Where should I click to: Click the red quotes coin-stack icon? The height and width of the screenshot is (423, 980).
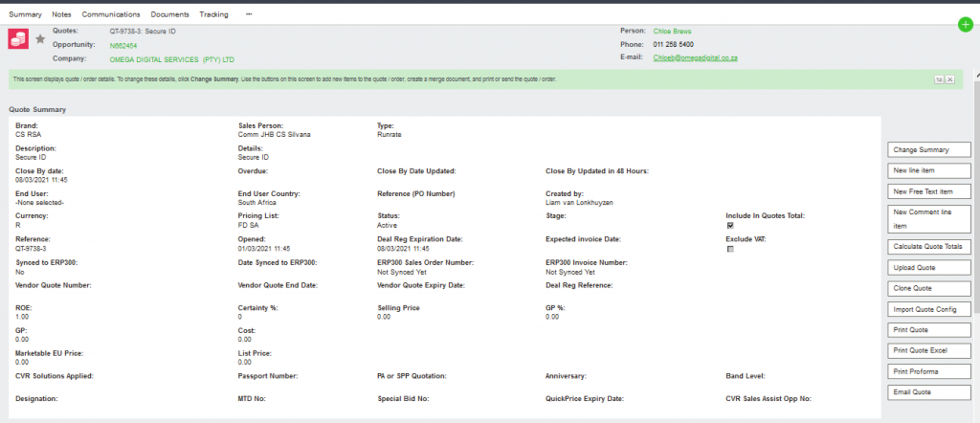coord(18,39)
